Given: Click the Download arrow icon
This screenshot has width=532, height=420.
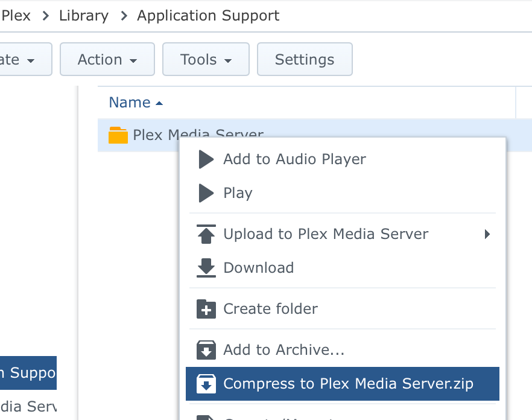Looking at the screenshot, I should [x=206, y=267].
